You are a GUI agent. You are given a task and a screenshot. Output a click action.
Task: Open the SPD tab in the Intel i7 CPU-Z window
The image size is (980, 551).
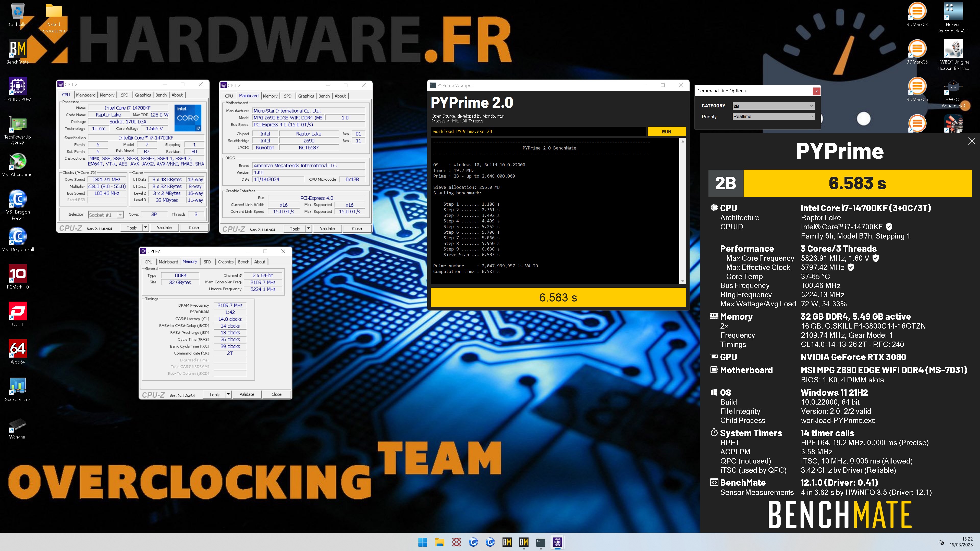tap(124, 95)
